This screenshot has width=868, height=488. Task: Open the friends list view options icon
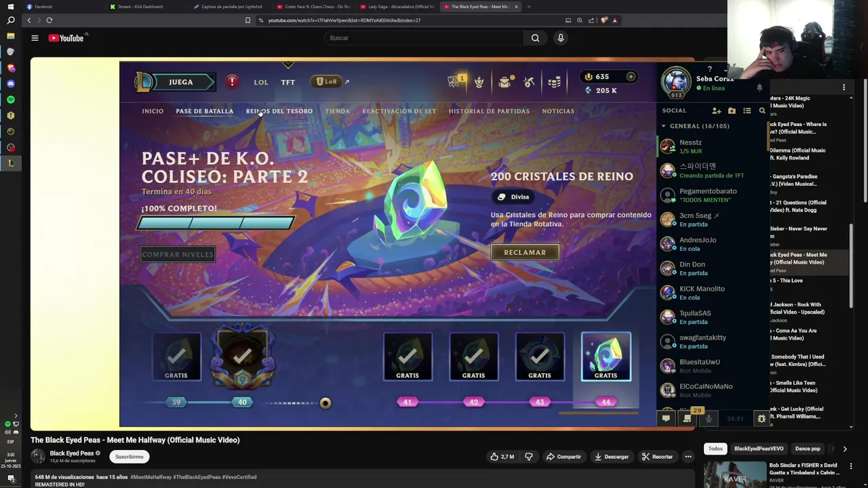[747, 110]
